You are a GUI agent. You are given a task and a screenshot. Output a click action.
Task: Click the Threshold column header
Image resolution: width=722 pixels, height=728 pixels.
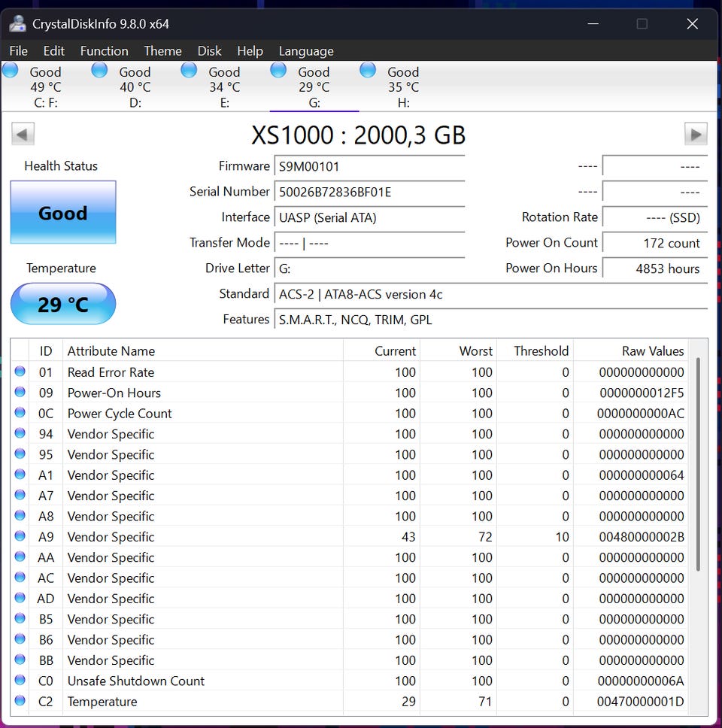point(535,351)
